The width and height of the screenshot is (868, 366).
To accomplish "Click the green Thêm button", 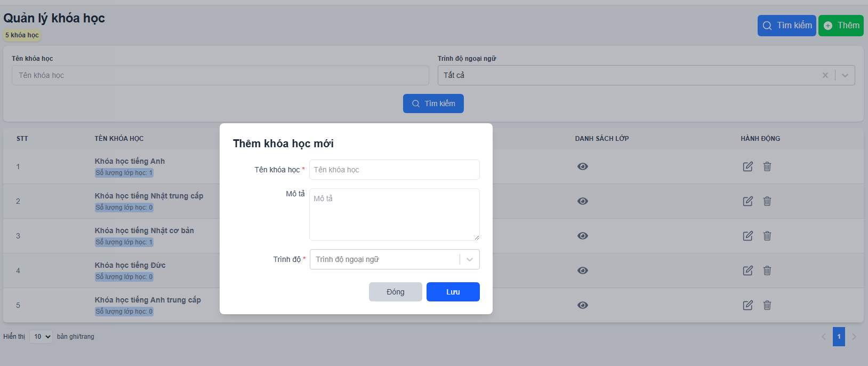I will point(841,26).
